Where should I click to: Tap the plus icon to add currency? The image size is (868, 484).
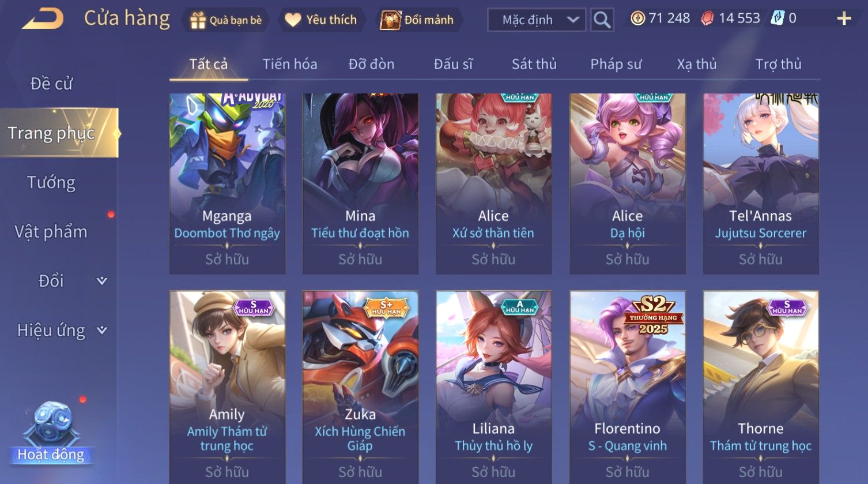(844, 19)
